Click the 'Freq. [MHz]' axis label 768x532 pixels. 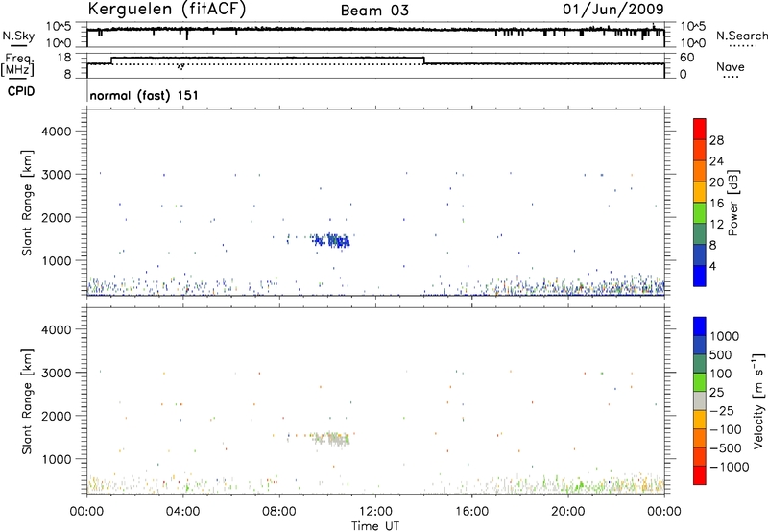(x=18, y=65)
